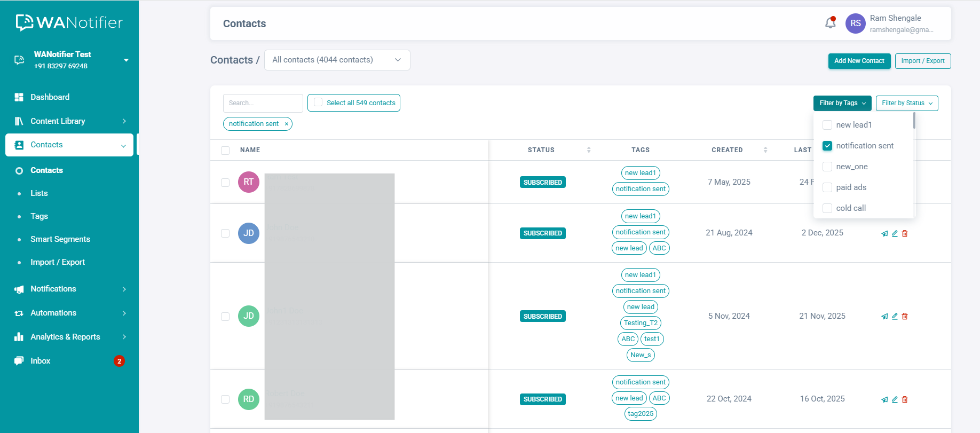Open Smart Segments in sidebar
The image size is (980, 433).
[60, 239]
